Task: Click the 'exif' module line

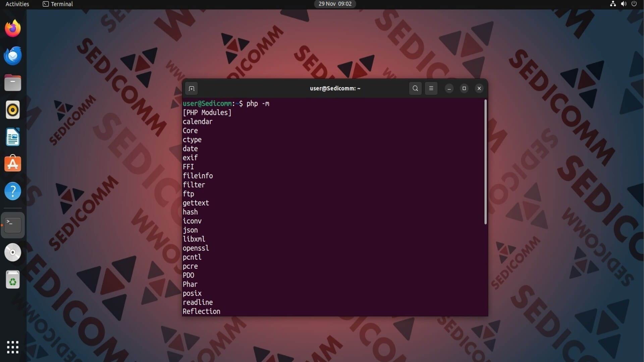Action: pyautogui.click(x=190, y=158)
